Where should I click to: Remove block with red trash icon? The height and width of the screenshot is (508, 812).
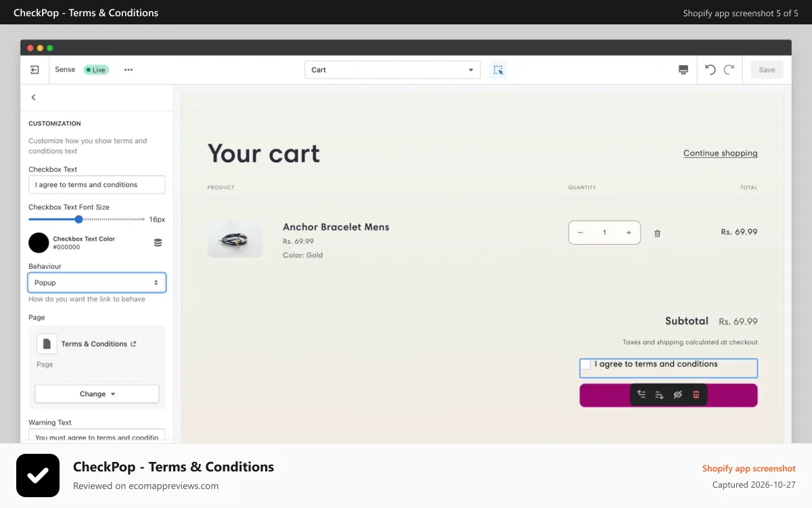(x=696, y=394)
